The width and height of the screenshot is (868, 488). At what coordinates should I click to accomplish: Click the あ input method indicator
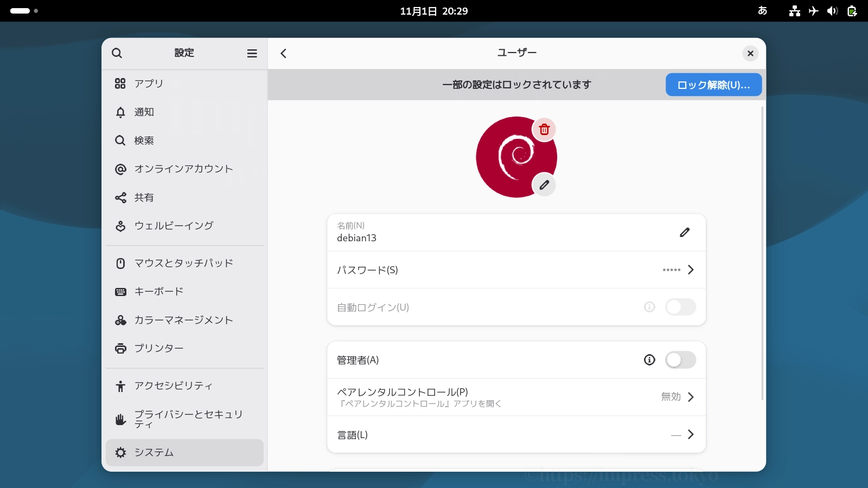pos(762,11)
